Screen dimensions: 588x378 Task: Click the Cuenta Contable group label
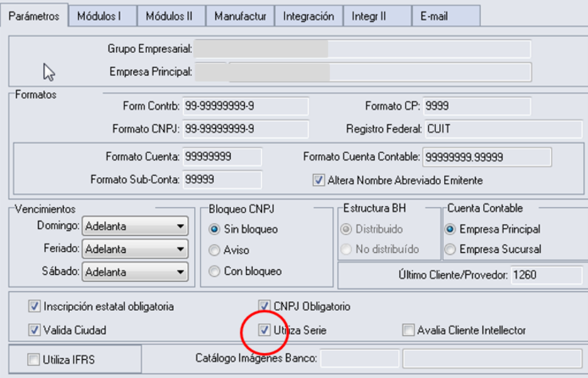coord(485,208)
